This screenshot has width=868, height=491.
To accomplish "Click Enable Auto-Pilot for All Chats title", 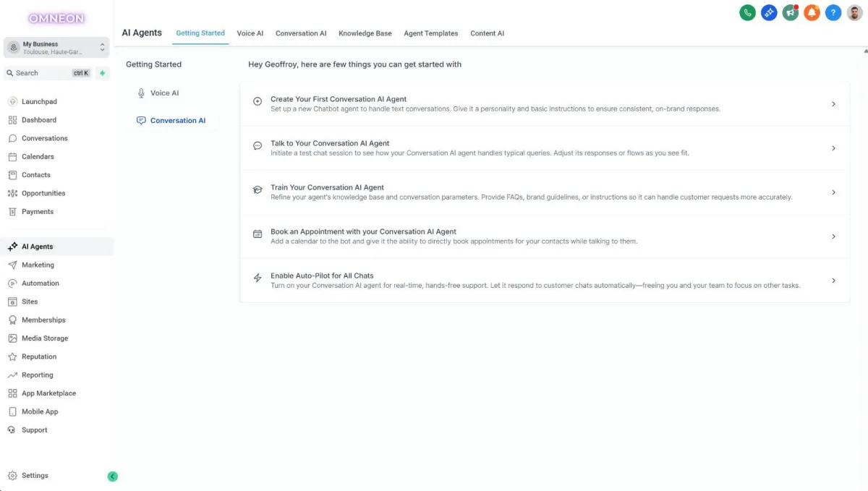I will [322, 276].
